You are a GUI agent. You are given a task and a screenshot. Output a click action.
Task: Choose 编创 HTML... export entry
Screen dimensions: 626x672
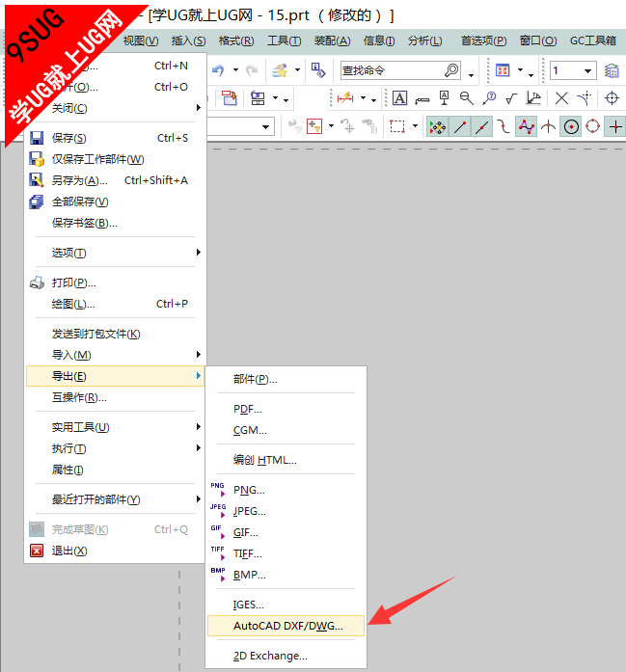coord(286,460)
